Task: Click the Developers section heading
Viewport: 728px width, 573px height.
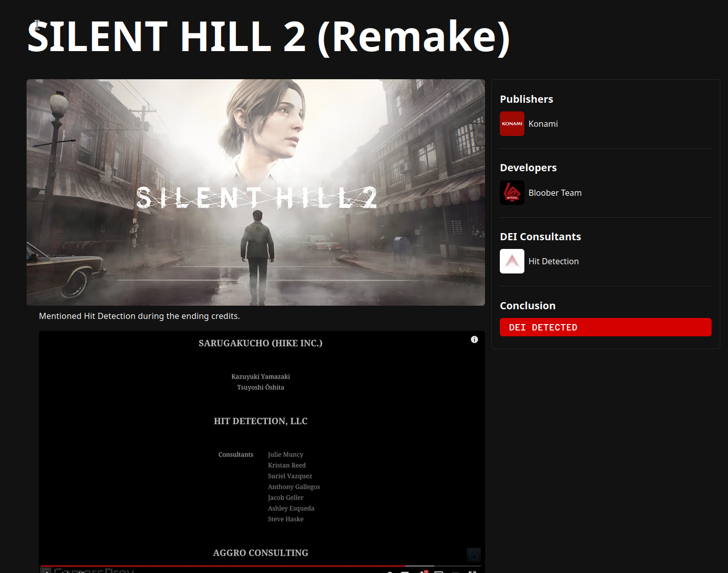Action: click(528, 168)
